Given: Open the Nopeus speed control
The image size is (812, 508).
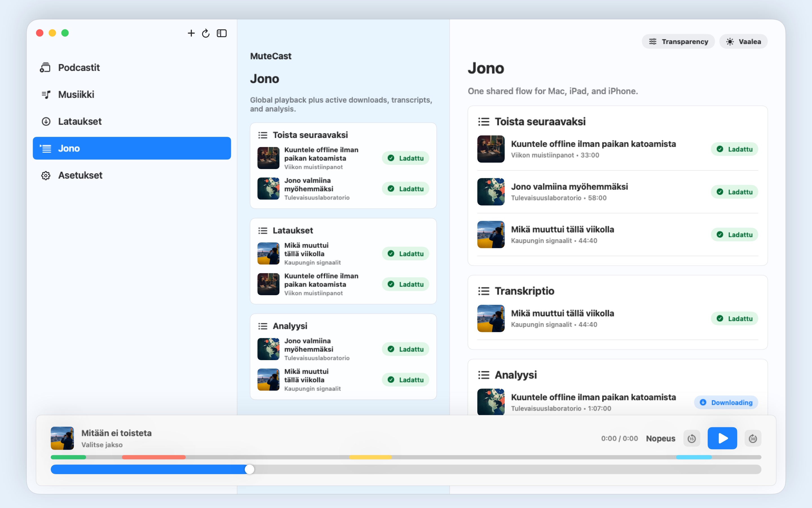Looking at the screenshot, I should [660, 438].
